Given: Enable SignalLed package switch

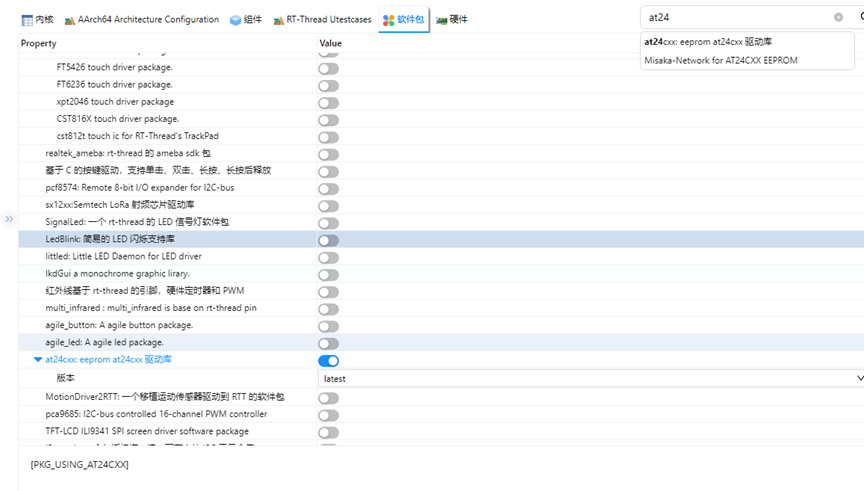Looking at the screenshot, I should point(328,223).
